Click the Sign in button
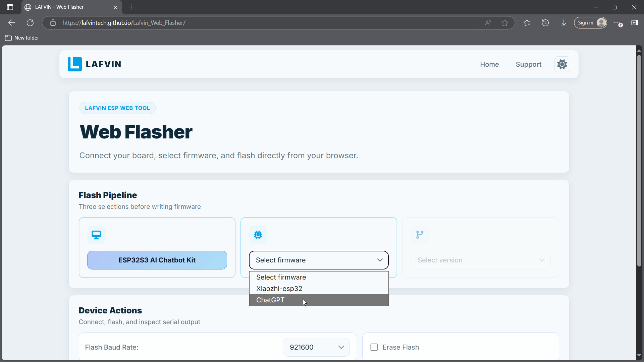 (590, 23)
